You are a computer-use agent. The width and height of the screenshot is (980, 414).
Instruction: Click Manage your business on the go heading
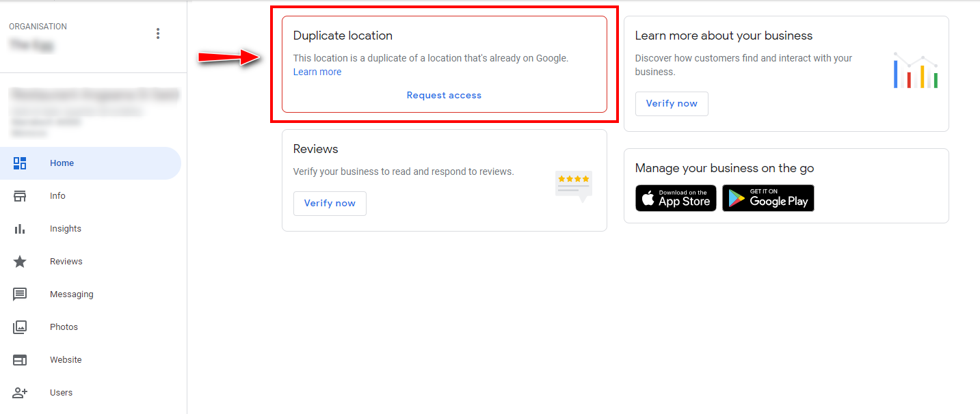tap(724, 168)
